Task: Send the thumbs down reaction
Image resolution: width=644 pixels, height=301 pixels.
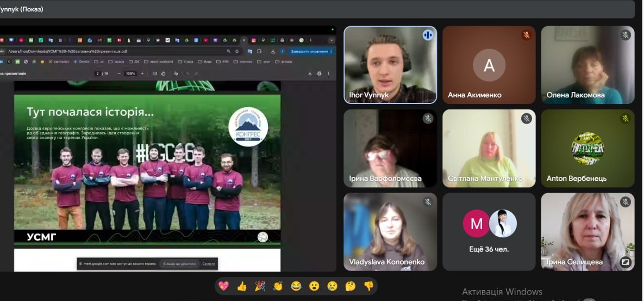Action: click(368, 286)
